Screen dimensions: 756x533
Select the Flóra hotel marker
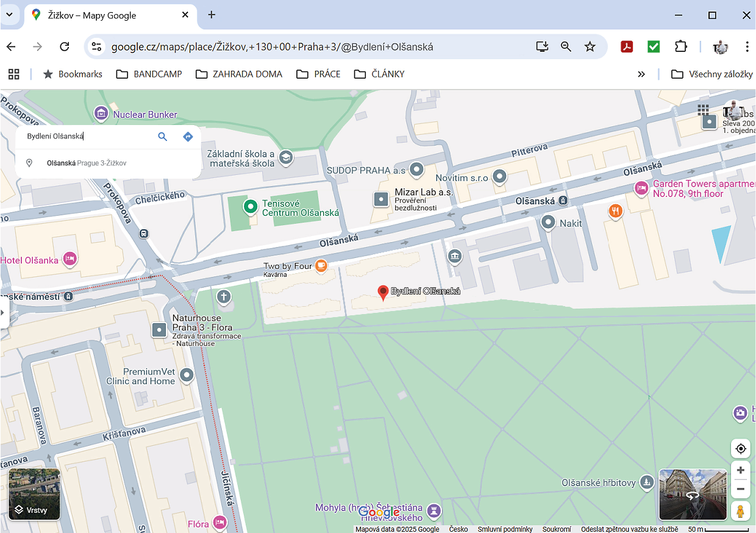point(220,523)
